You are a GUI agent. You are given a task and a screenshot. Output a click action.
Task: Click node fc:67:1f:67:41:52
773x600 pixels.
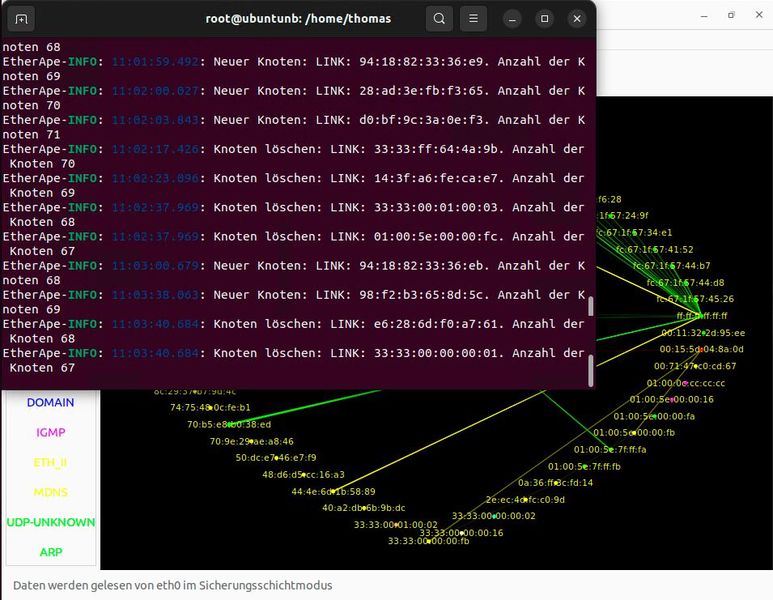pos(654,249)
